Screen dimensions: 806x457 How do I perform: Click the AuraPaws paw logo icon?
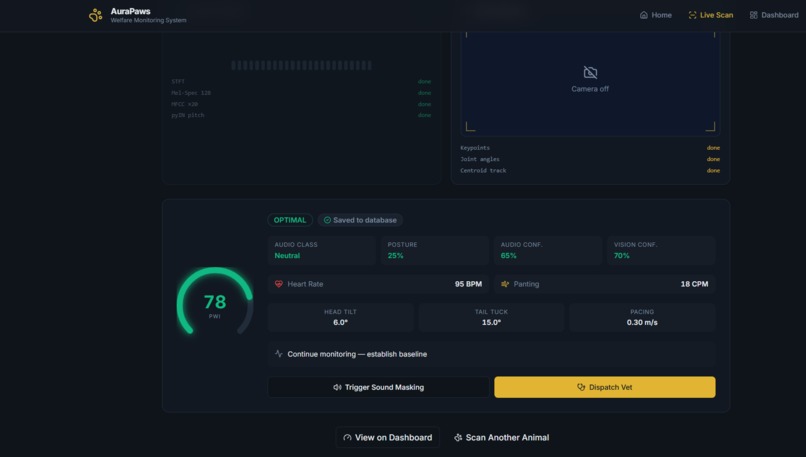click(x=95, y=15)
